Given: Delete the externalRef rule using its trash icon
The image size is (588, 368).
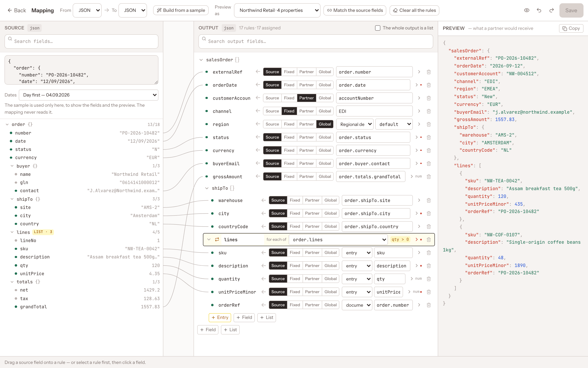Looking at the screenshot, I should click(429, 72).
